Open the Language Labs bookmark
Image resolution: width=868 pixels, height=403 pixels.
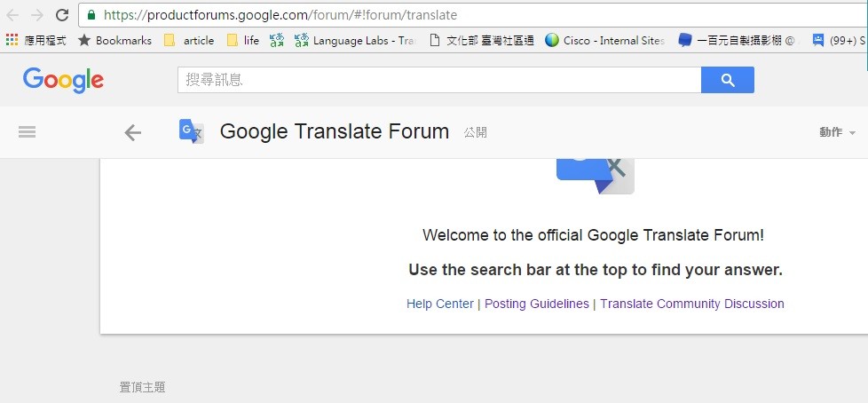[355, 41]
